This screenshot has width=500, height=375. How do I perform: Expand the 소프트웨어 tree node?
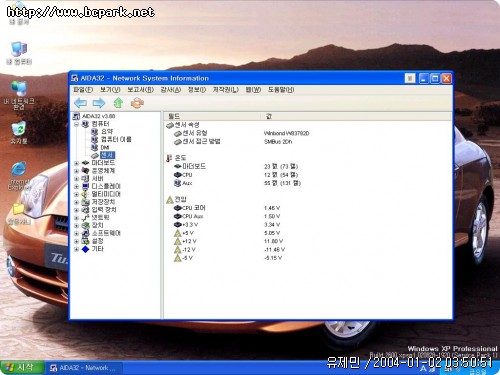point(76,233)
